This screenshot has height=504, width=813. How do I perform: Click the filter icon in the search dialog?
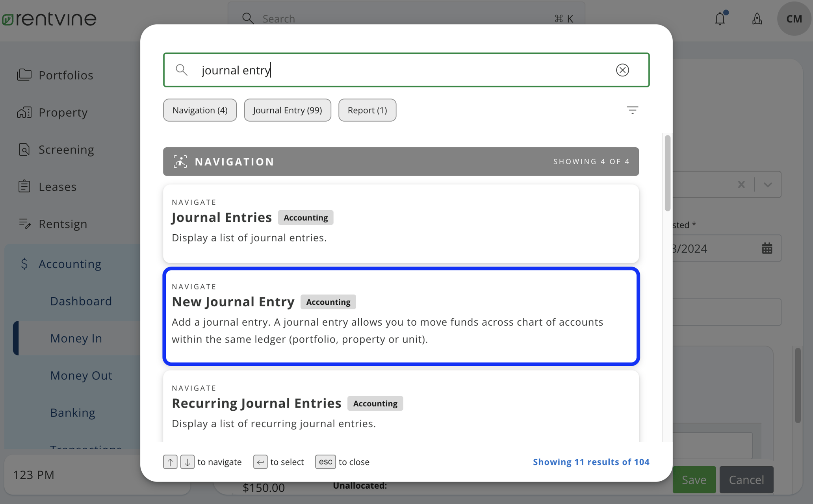pos(632,110)
